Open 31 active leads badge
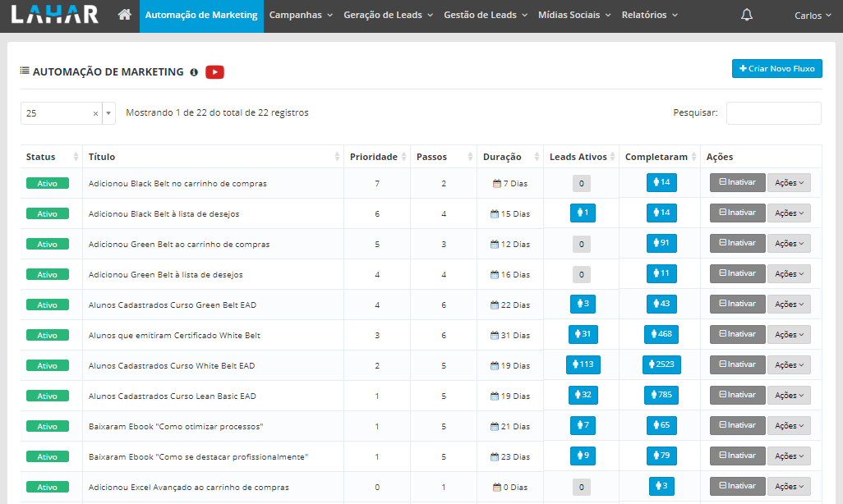 tap(583, 334)
